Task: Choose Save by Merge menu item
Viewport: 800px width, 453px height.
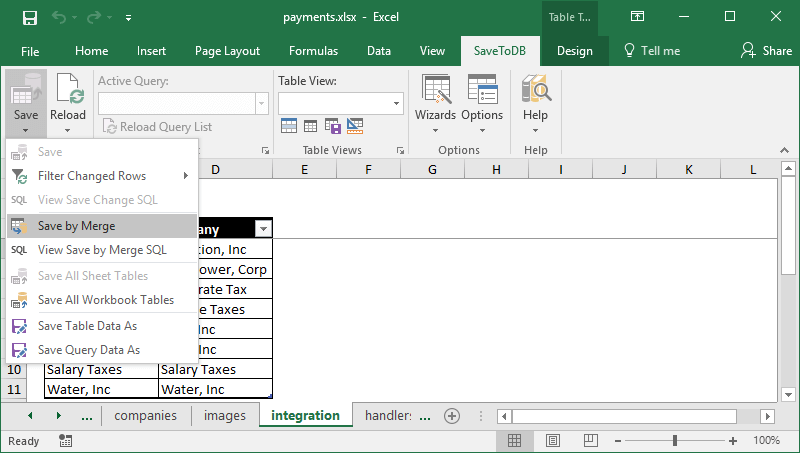Action: click(102, 226)
